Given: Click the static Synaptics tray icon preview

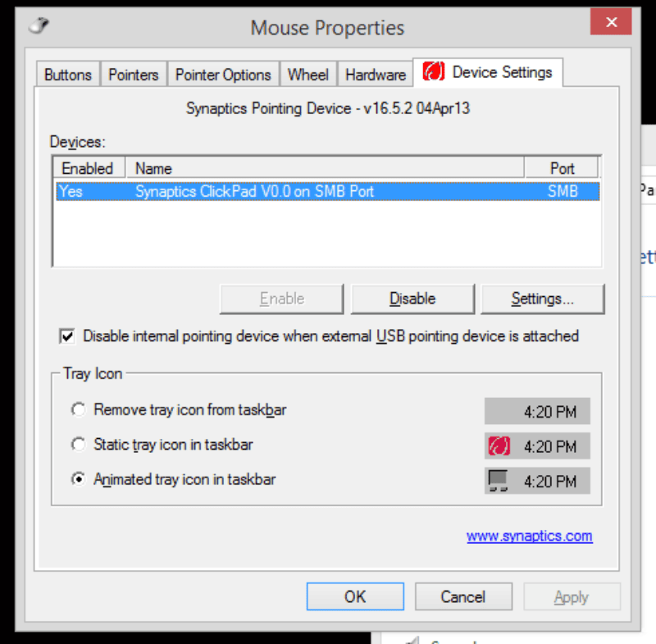Looking at the screenshot, I should click(499, 446).
